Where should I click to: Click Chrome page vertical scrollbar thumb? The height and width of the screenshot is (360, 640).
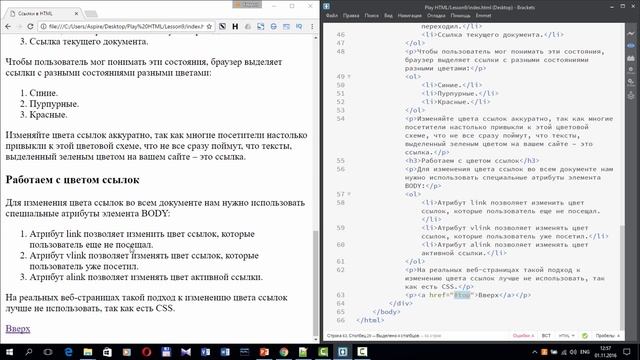click(x=316, y=282)
